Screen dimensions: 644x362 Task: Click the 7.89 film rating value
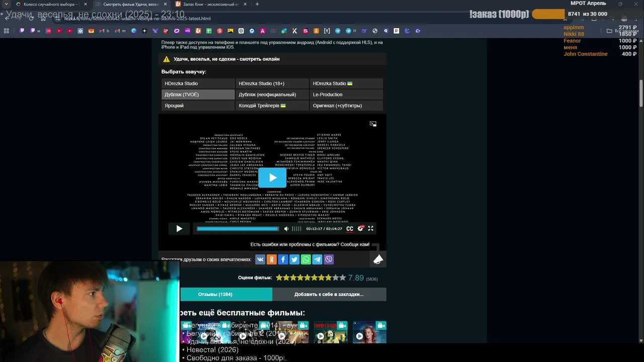[x=356, y=278]
